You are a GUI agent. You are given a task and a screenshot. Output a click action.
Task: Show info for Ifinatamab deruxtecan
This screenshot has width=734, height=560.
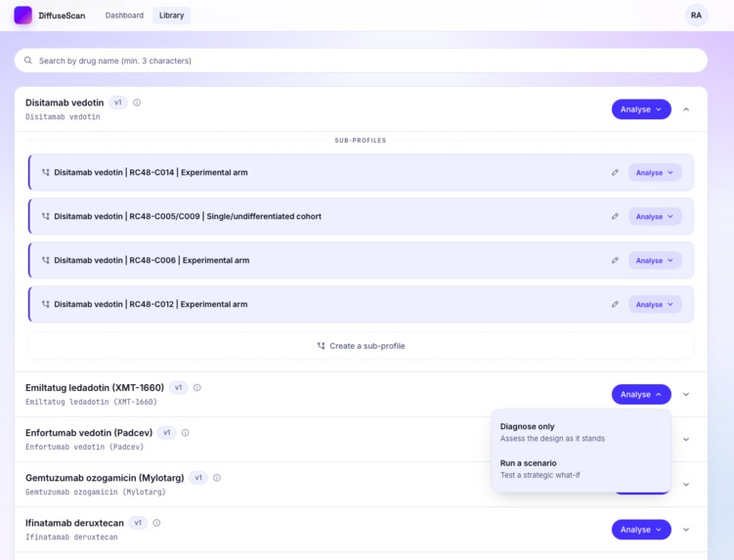pyautogui.click(x=156, y=523)
